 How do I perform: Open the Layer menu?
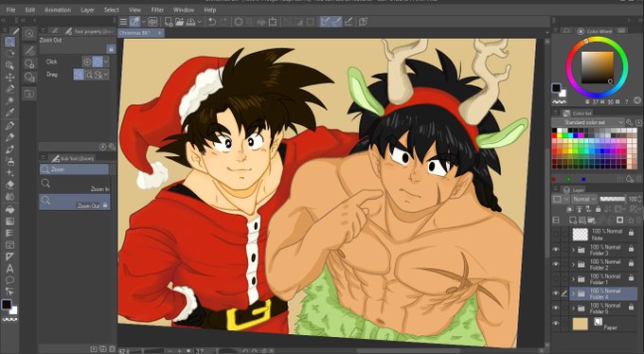(x=87, y=9)
